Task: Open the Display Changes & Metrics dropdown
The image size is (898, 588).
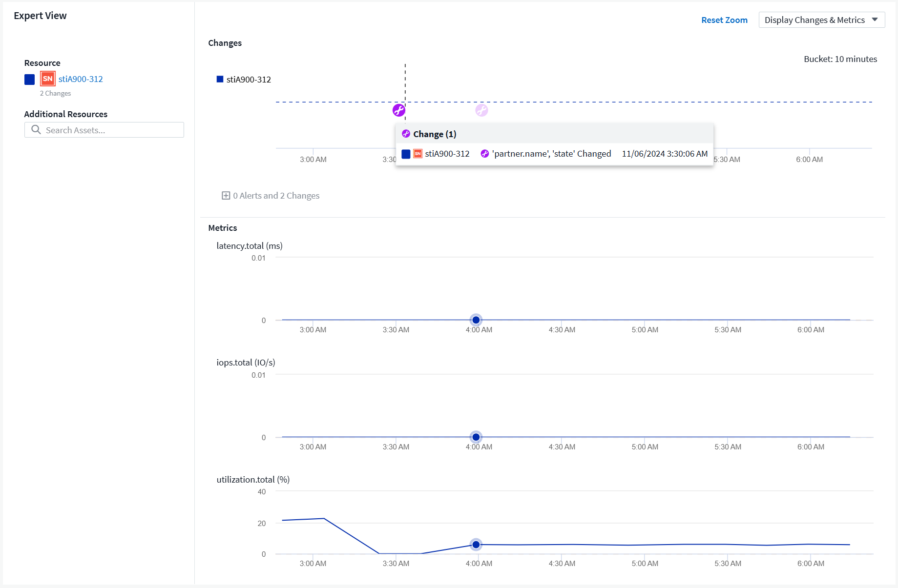Action: point(814,20)
